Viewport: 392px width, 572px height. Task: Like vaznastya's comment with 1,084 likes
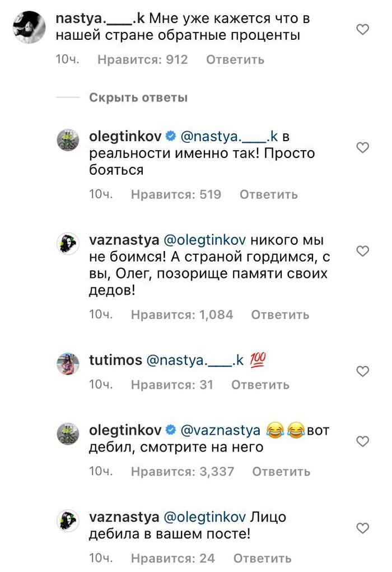point(363,251)
